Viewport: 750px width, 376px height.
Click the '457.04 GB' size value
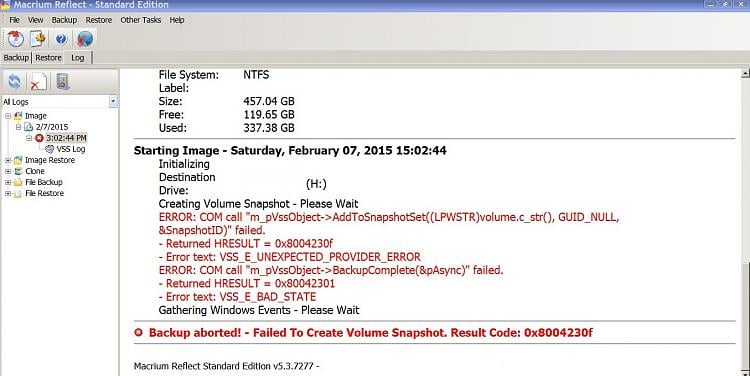(x=269, y=101)
